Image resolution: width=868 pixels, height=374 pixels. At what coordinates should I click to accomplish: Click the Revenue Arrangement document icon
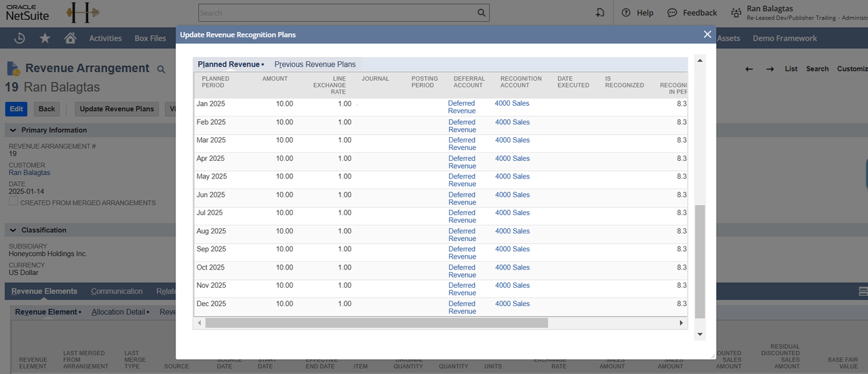[14, 69]
